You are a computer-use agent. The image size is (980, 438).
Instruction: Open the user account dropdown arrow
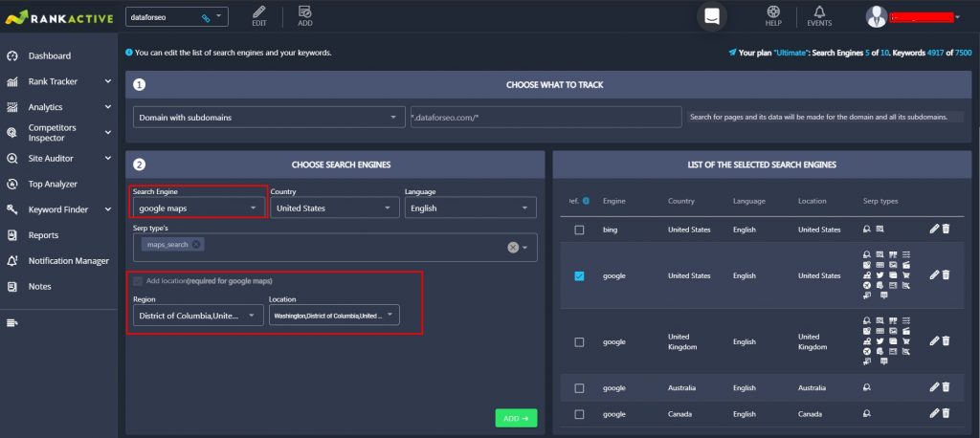[957, 17]
